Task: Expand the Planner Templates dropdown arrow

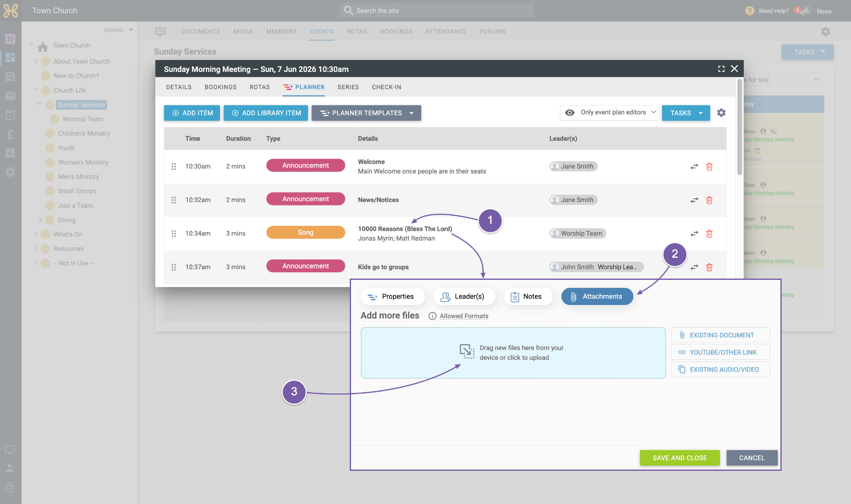Action: click(411, 113)
